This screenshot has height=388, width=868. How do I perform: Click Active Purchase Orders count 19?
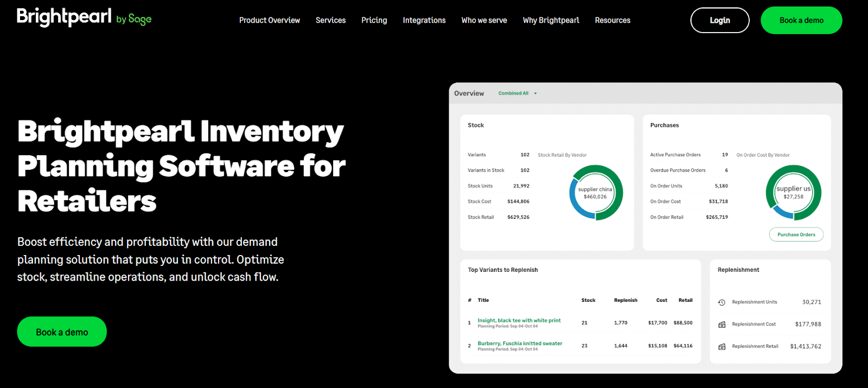(x=725, y=155)
